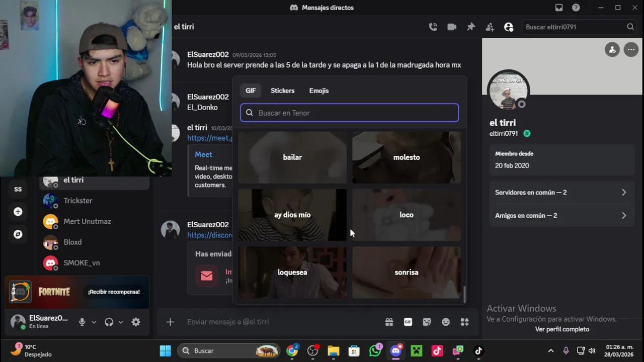Click the Buscar eltirri0791 search box

[x=579, y=27]
